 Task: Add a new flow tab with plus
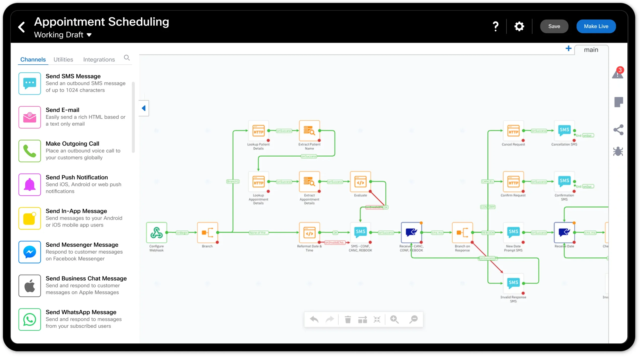click(x=568, y=49)
